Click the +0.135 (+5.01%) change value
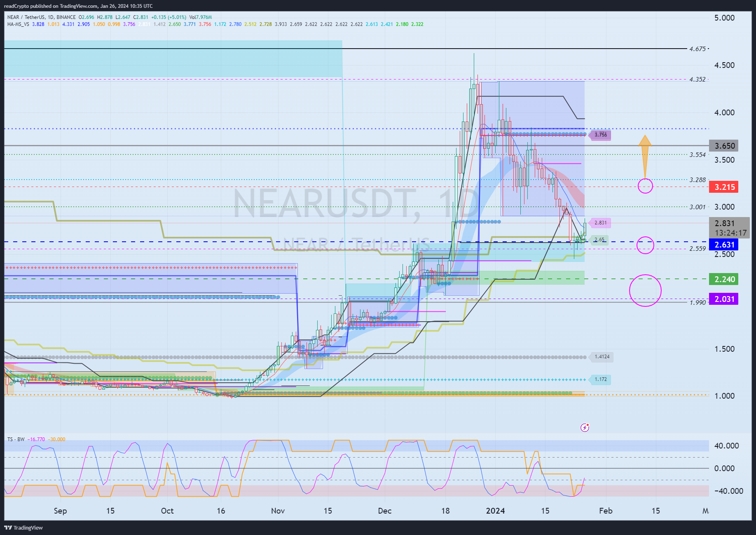Image resolution: width=756 pixels, height=535 pixels. tap(169, 17)
